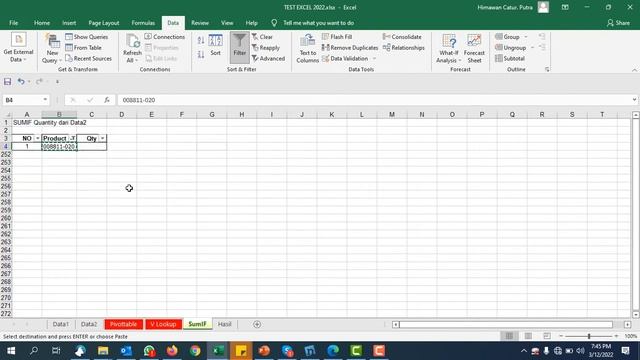Click Refresh All button

pos(132,49)
